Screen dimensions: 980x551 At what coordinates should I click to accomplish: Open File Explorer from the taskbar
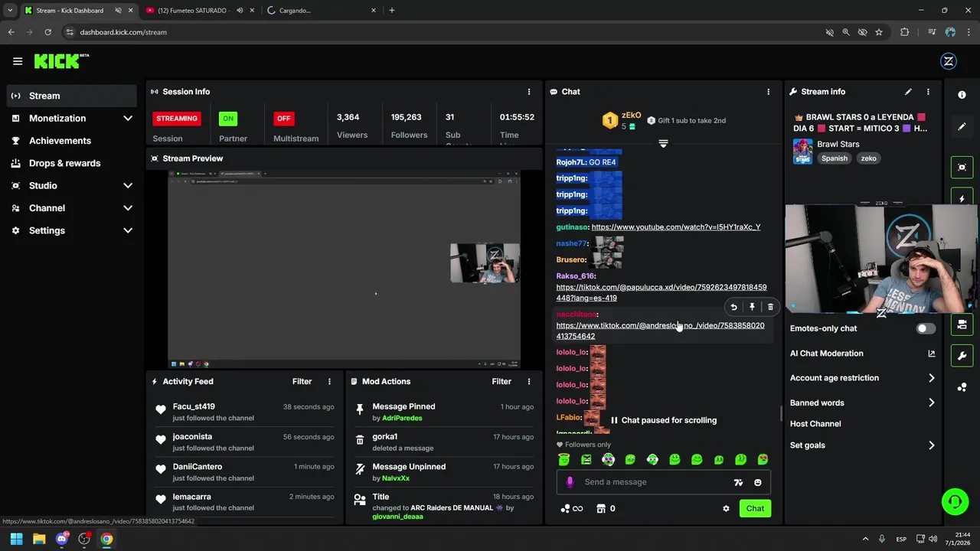[39, 539]
